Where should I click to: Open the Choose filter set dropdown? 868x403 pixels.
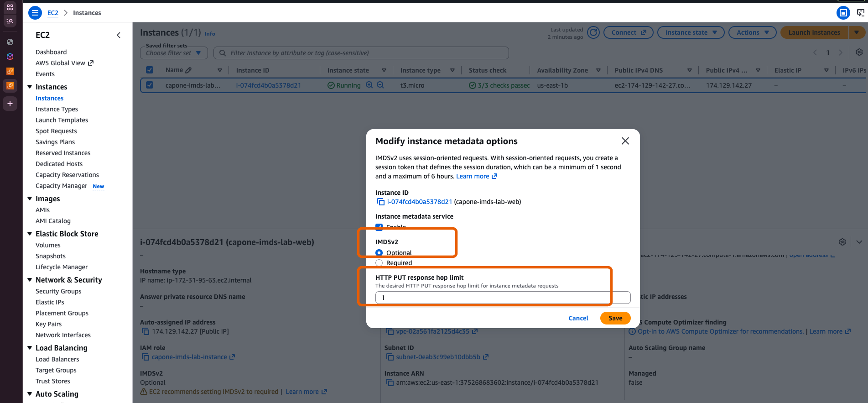174,53
